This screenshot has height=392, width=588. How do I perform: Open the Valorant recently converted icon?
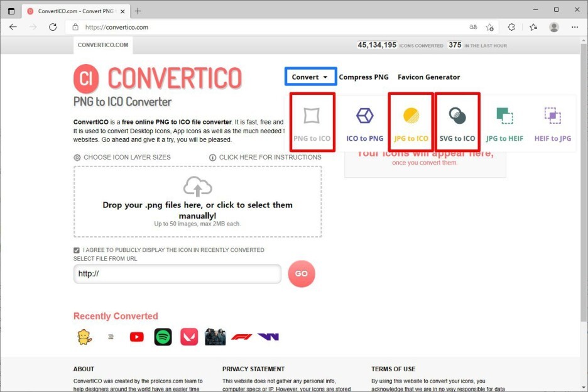point(189,337)
